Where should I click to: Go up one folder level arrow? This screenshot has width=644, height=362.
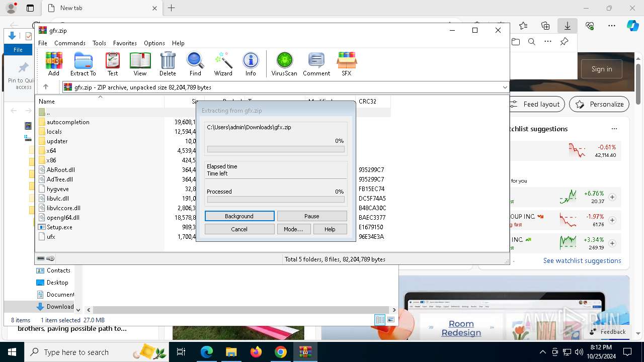coord(46,87)
